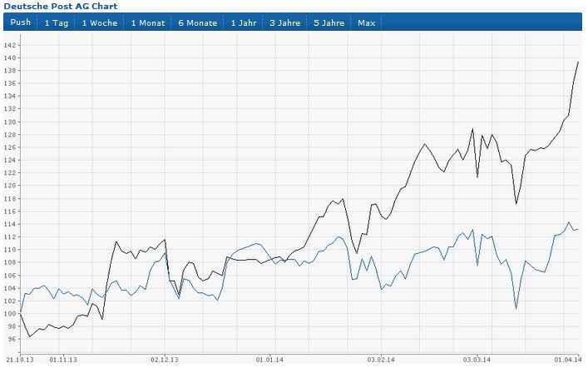Show the Max time range
This screenshot has height=368, width=588.
[367, 23]
